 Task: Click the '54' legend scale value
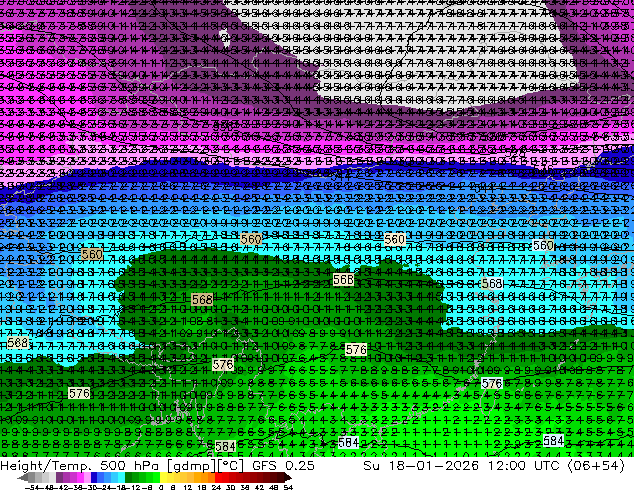[x=288, y=487]
